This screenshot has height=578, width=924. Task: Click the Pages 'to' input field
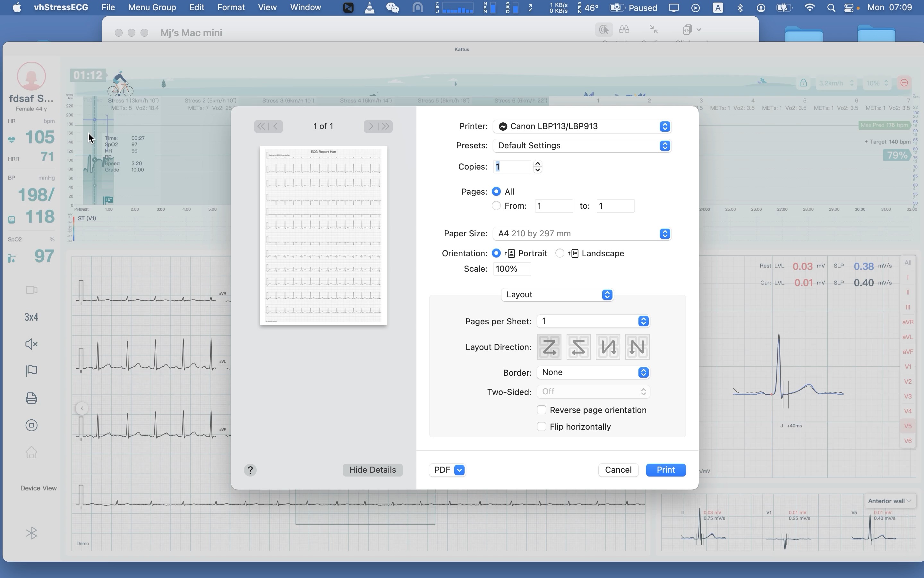point(615,206)
